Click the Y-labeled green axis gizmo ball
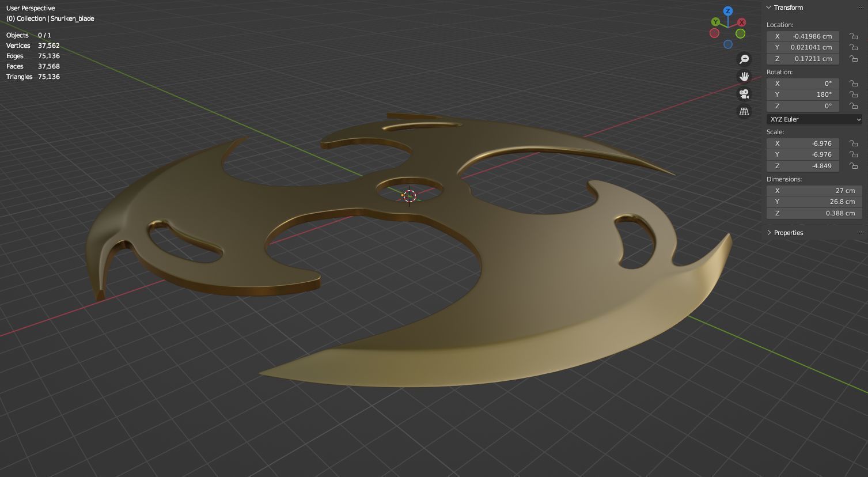 click(x=715, y=22)
